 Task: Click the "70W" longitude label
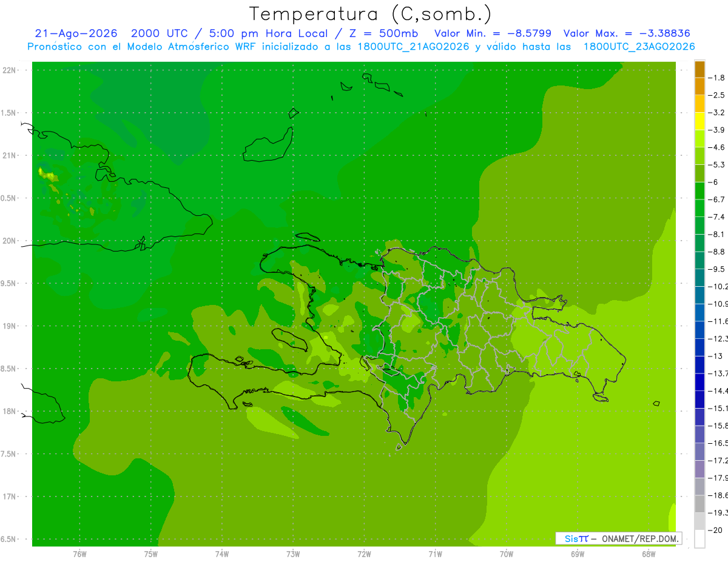507,554
